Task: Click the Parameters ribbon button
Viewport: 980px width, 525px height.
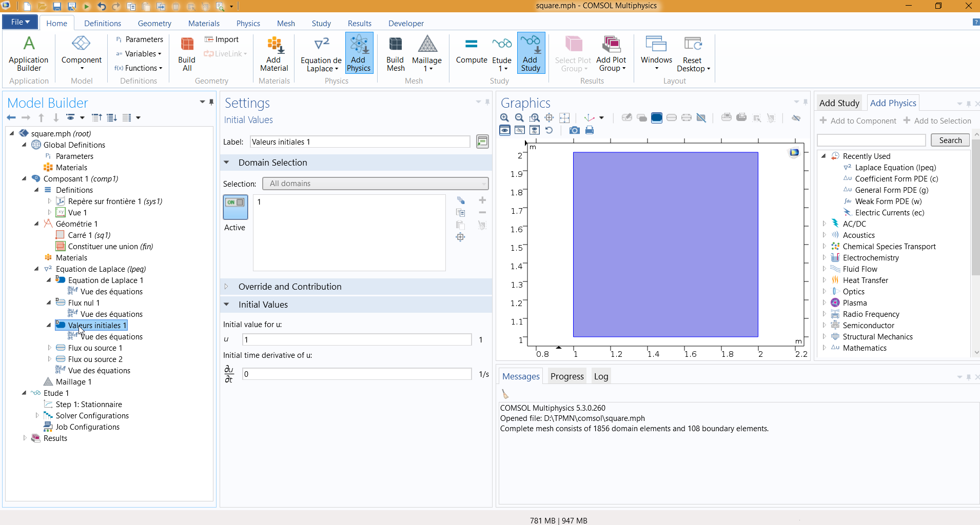Action: coord(139,39)
